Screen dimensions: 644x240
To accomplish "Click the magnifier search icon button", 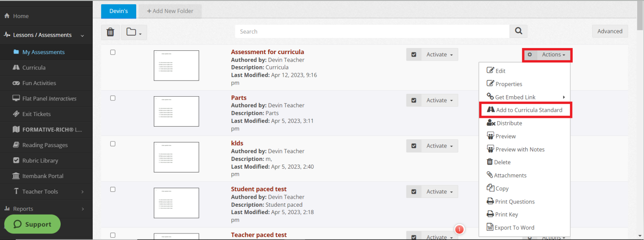I will click(518, 31).
